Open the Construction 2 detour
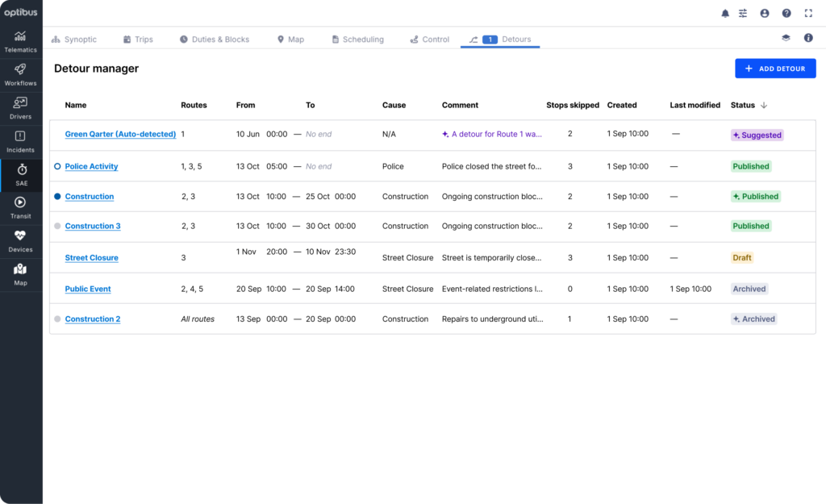 [92, 319]
